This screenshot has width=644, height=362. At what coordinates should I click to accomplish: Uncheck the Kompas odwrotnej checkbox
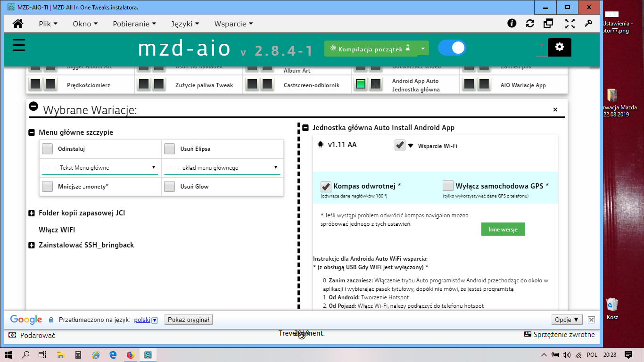point(326,186)
